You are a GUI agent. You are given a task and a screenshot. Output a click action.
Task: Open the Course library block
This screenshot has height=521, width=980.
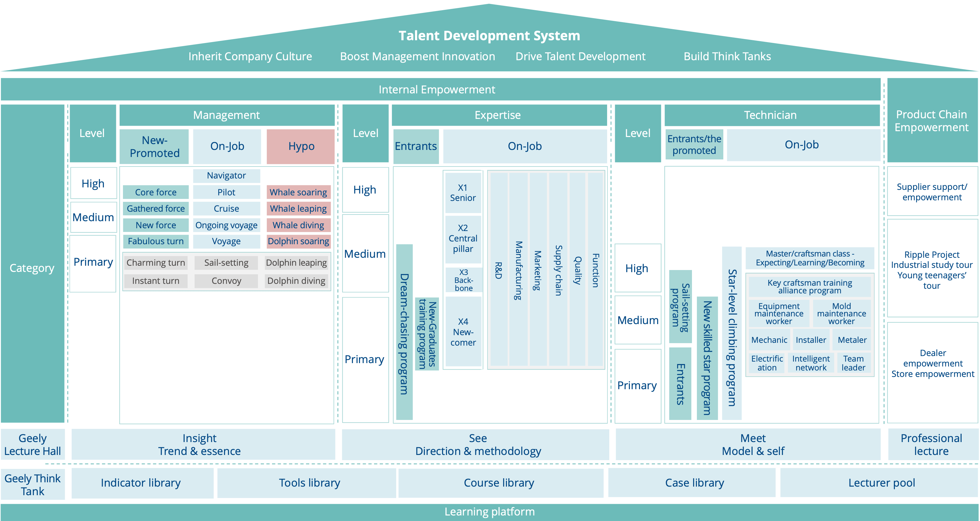pyautogui.click(x=499, y=483)
